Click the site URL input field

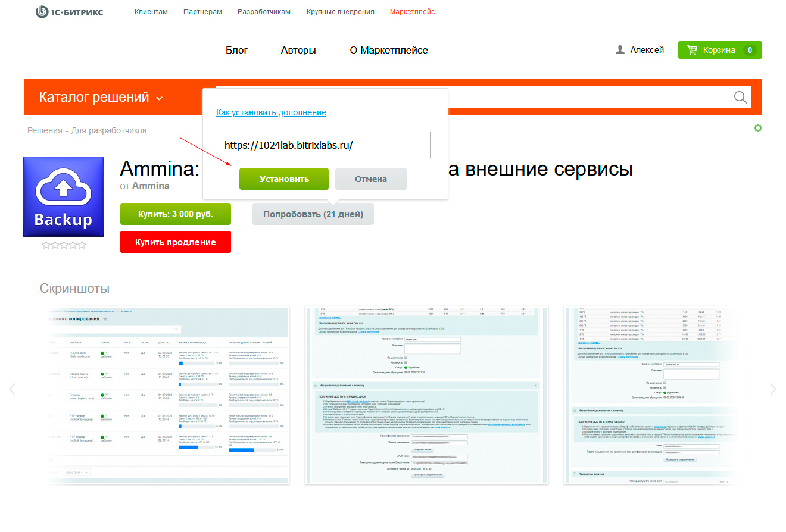[324, 145]
